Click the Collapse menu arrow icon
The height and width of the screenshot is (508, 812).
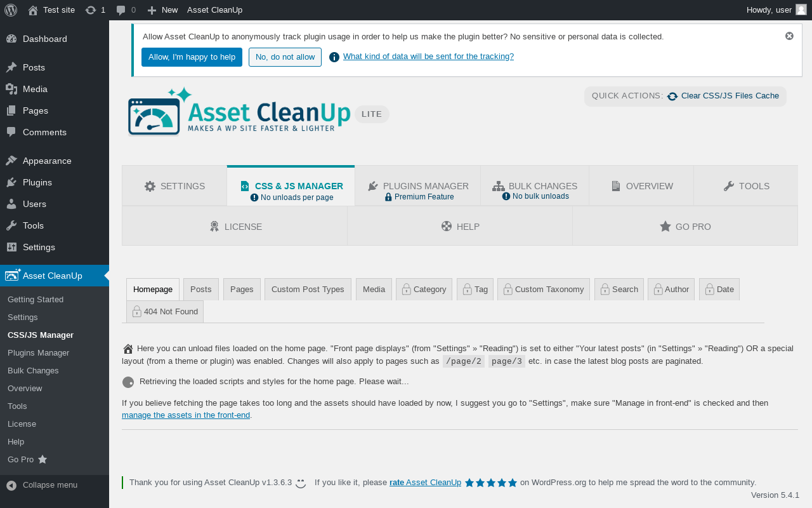(x=11, y=485)
